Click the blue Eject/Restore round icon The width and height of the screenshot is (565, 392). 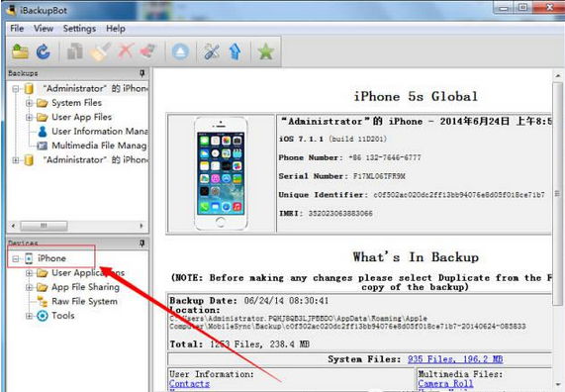180,51
